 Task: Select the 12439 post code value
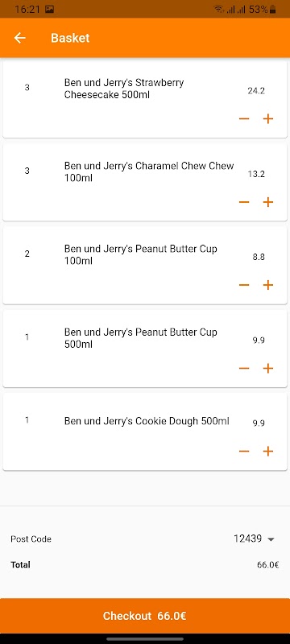click(247, 539)
